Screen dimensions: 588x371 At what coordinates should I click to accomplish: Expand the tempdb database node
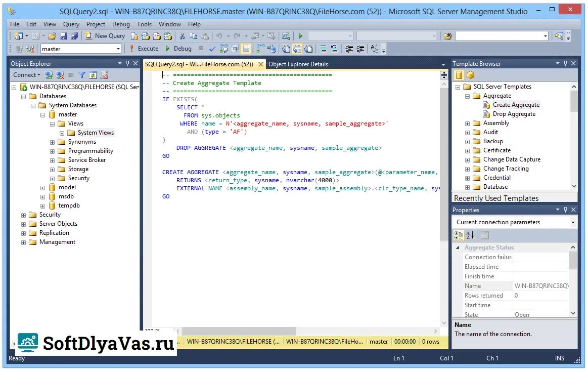(43, 206)
